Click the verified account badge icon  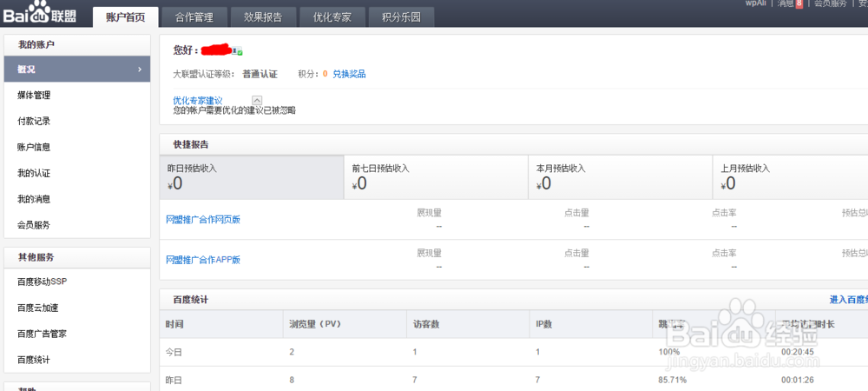[x=237, y=51]
